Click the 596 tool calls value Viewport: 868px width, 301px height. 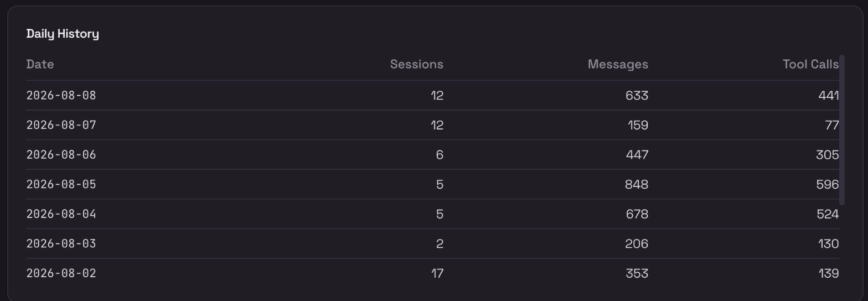tap(828, 184)
